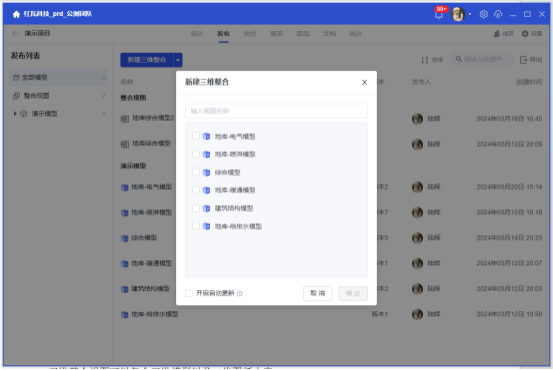The image size is (553, 370).
Task: Click the home icon in title bar
Action: [16, 14]
